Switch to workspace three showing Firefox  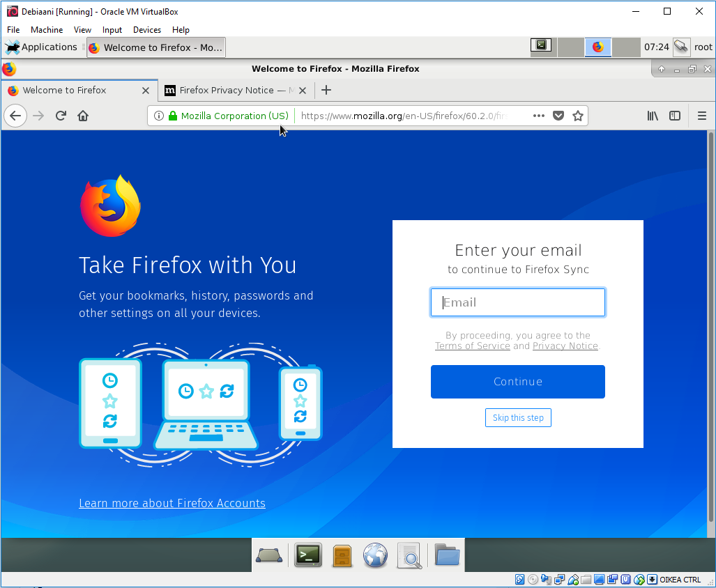(x=597, y=47)
